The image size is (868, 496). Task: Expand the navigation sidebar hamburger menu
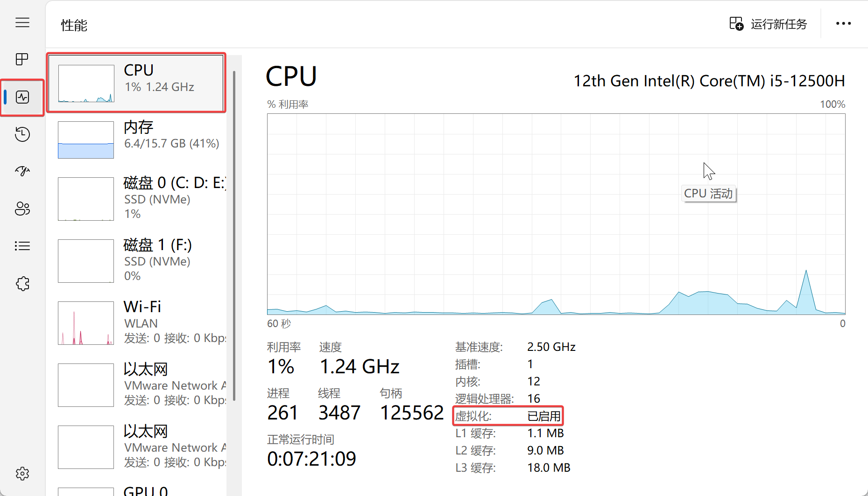[22, 22]
